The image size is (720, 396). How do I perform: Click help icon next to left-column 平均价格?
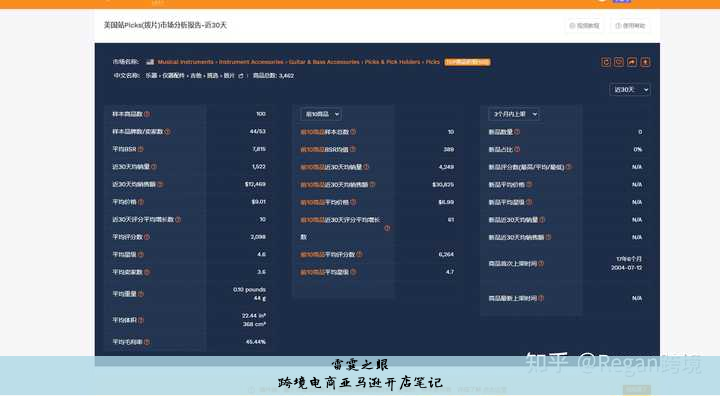point(141,202)
